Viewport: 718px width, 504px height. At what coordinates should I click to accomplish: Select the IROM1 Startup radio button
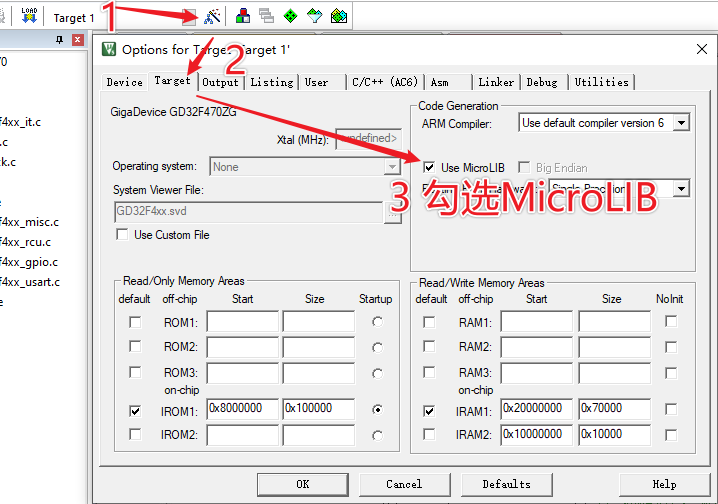[377, 410]
